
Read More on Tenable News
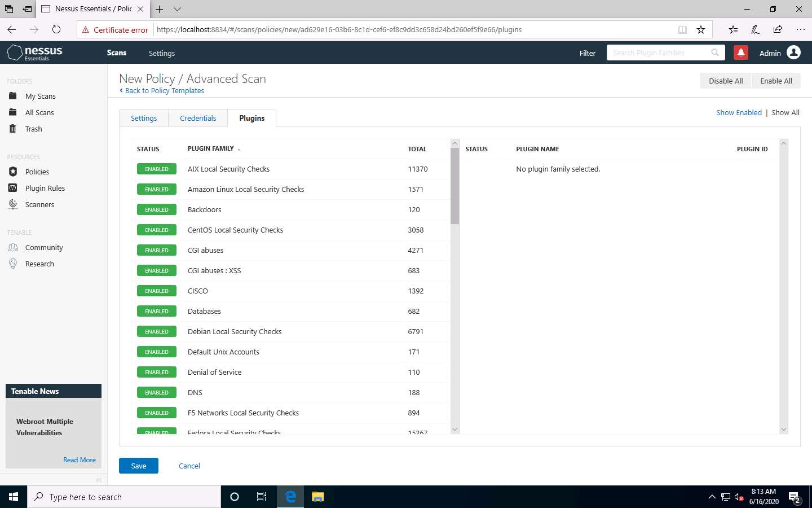coord(80,460)
